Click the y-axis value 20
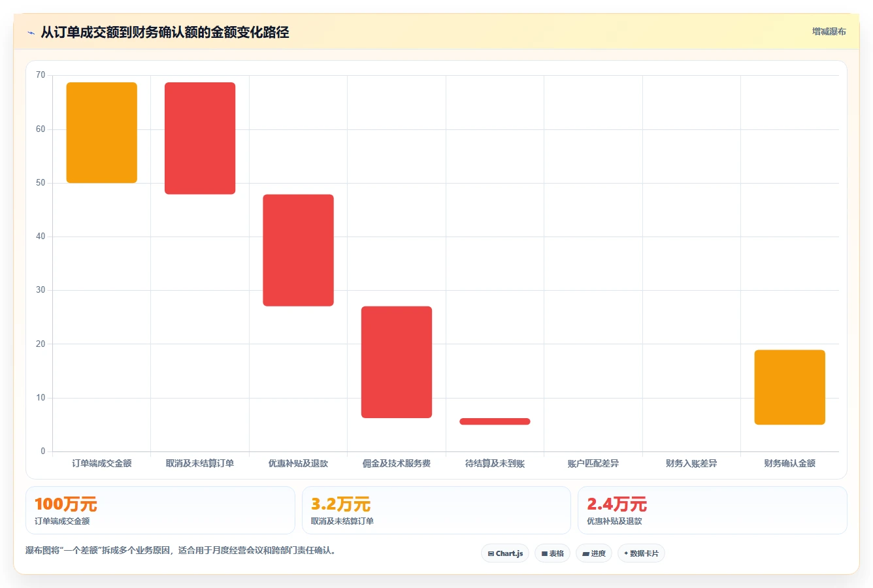Viewport: 873px width, 588px height. tap(41, 344)
